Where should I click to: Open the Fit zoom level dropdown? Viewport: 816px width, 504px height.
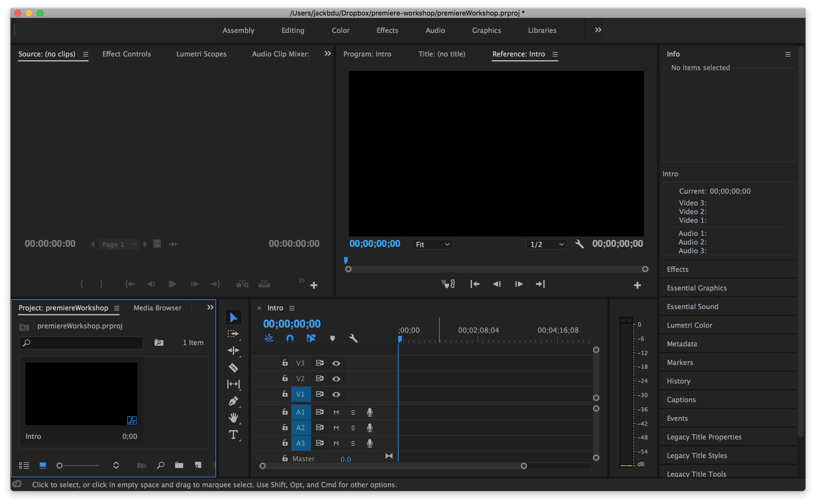pos(432,244)
